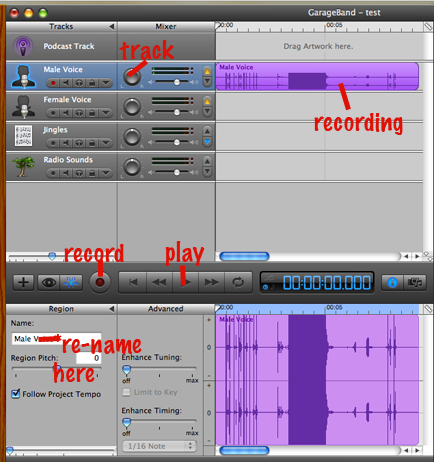This screenshot has height=462, width=434.
Task: Click the Radio Sounds tree icon
Action: click(23, 166)
